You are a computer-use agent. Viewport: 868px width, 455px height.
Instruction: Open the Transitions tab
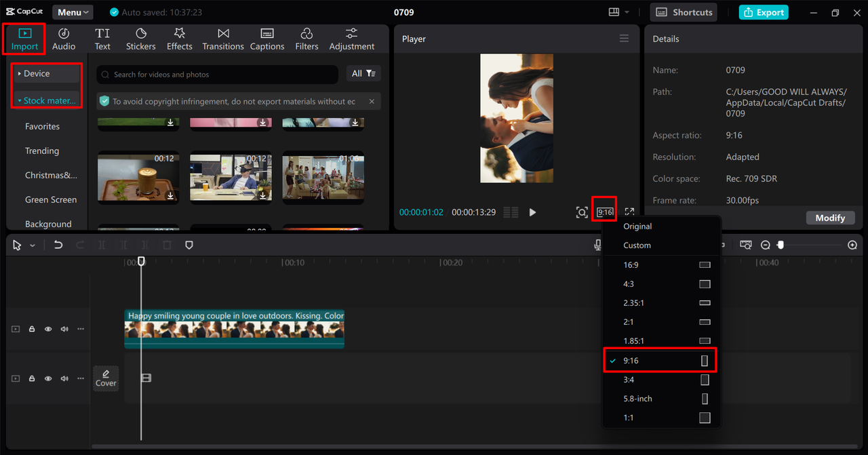(223, 39)
